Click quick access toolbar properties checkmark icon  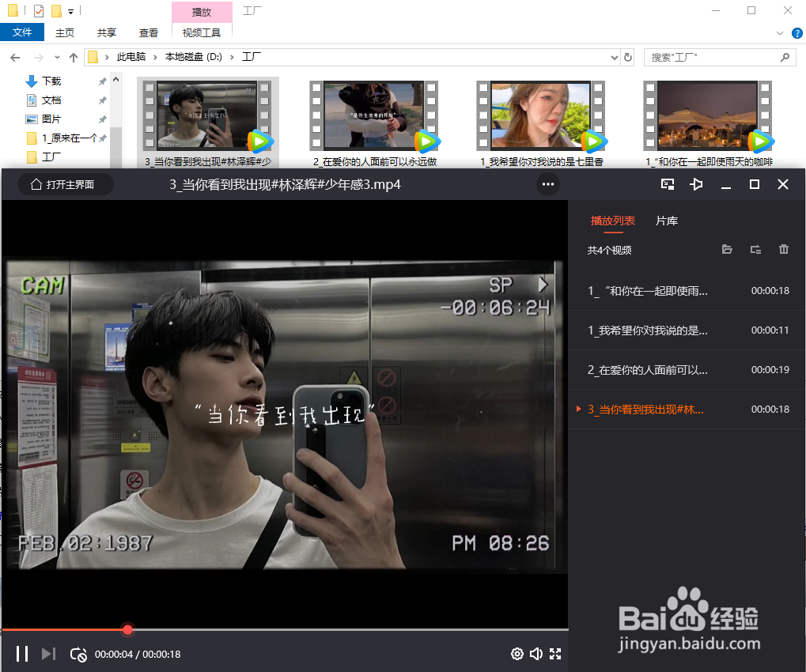pyautogui.click(x=39, y=10)
